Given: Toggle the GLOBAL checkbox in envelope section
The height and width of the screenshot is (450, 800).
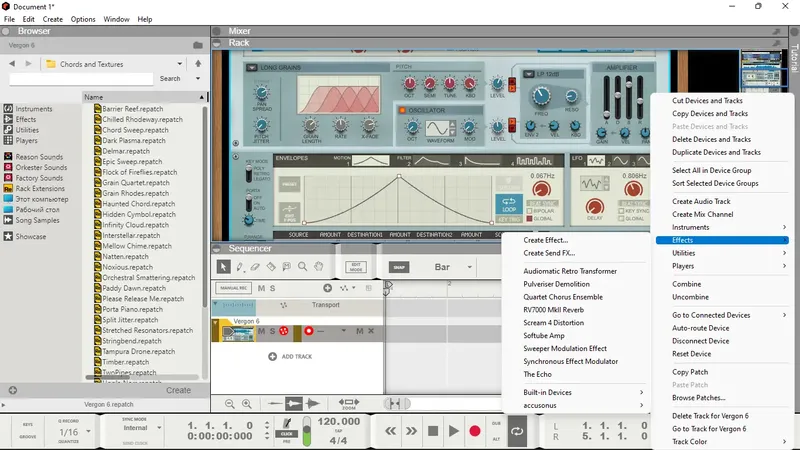Looking at the screenshot, I should [530, 218].
